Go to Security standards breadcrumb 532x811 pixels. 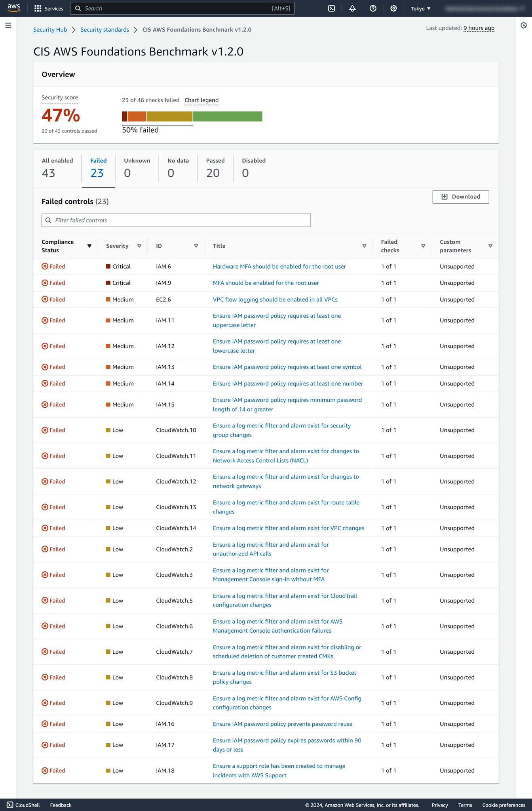[x=104, y=30]
